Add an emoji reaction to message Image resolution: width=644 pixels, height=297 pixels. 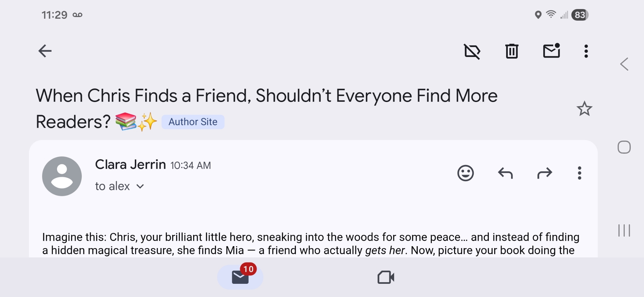[x=465, y=173]
